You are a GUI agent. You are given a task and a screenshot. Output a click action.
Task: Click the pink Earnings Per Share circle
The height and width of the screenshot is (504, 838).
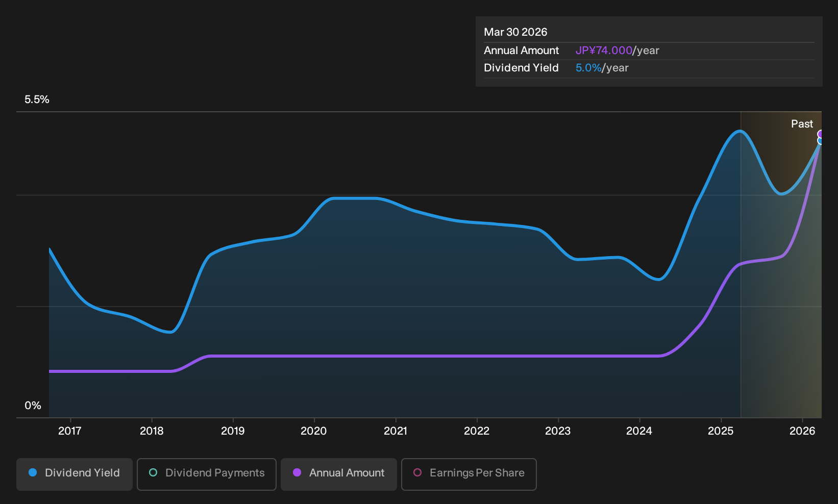click(417, 472)
